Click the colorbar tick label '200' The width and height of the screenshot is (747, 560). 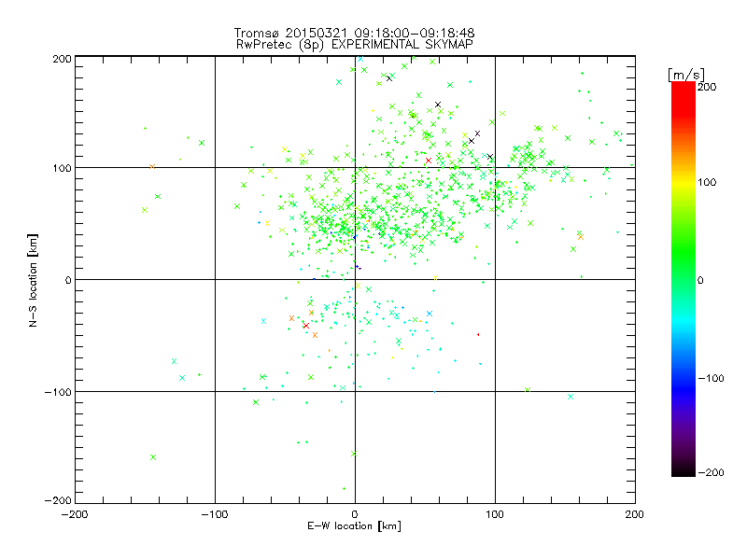pyautogui.click(x=707, y=87)
